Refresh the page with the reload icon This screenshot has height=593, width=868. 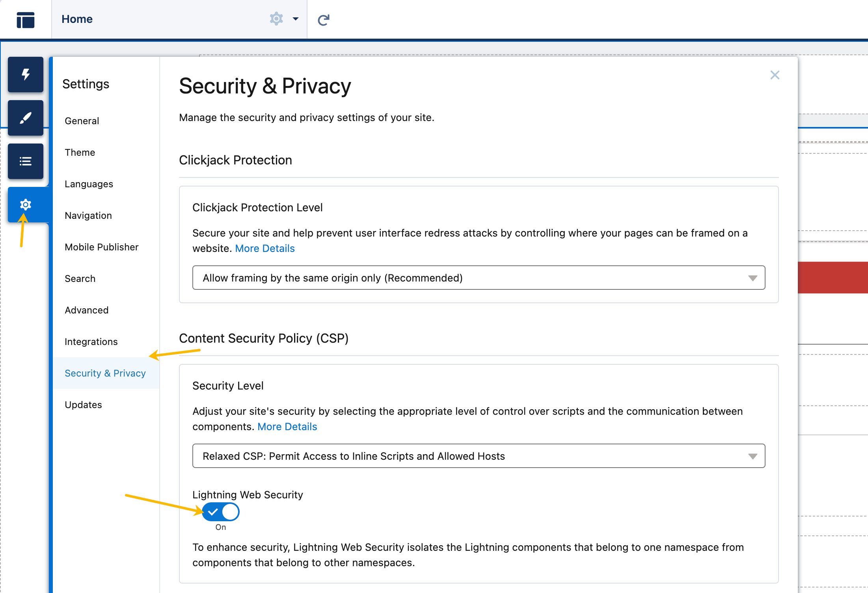click(x=324, y=20)
